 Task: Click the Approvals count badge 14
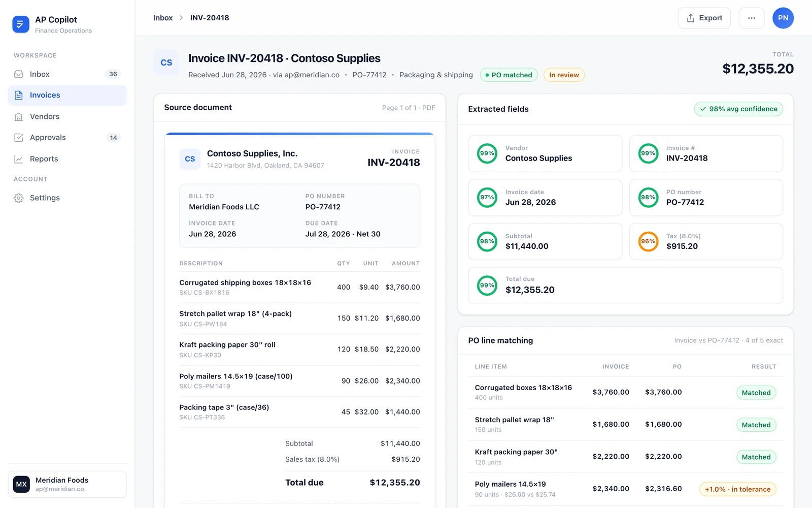click(x=113, y=138)
